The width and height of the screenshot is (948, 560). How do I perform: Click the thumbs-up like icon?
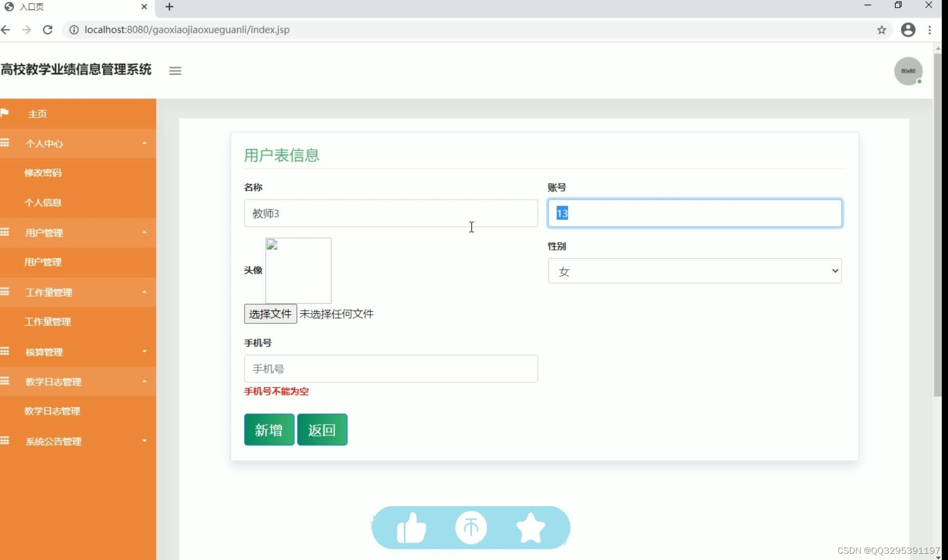click(x=411, y=528)
